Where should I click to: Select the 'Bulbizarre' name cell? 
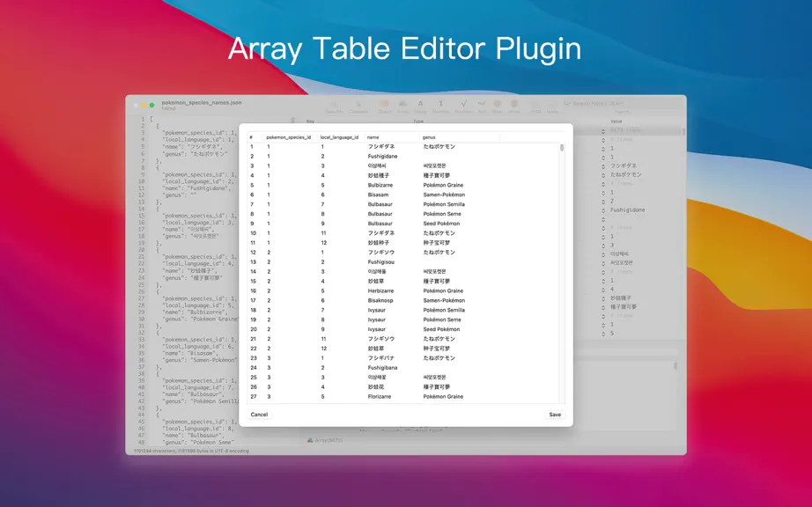click(x=380, y=185)
